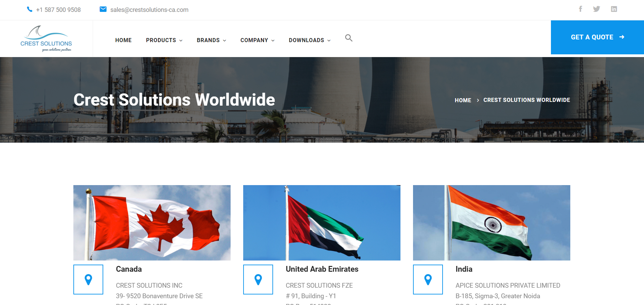Viewport: 644px width, 305px height.
Task: Click address B-185, Sigma-3, Greater Noida
Action: pyautogui.click(x=498, y=296)
